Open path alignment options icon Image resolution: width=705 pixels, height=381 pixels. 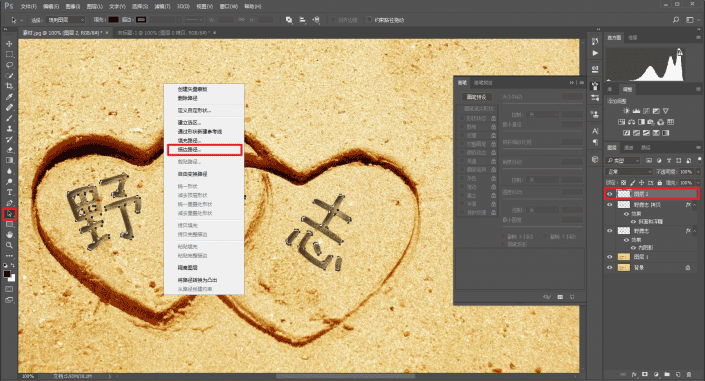pos(303,20)
